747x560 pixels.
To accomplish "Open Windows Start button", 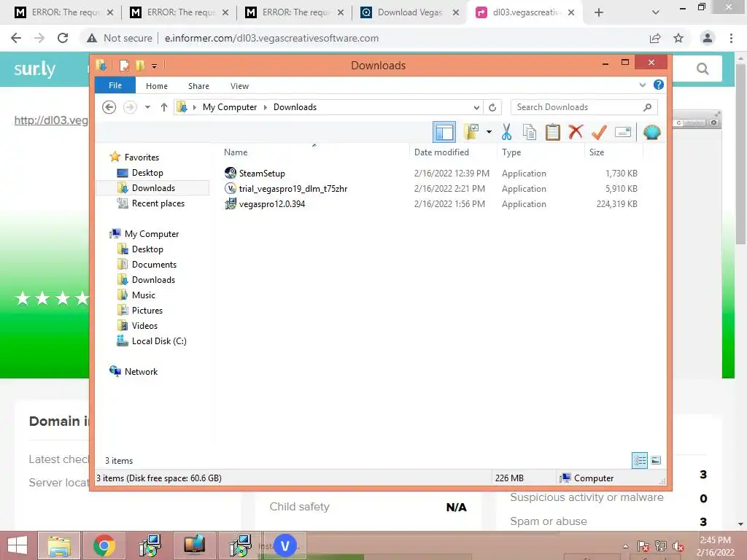I will 18,545.
